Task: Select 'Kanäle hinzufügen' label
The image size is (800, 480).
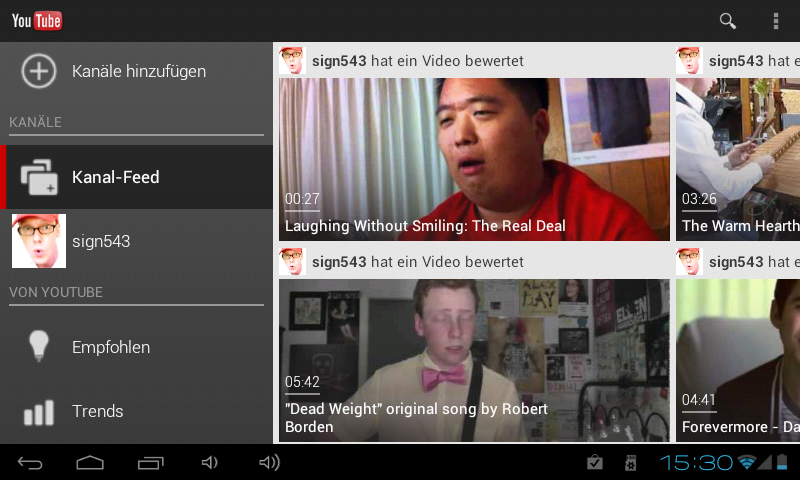Action: (139, 71)
